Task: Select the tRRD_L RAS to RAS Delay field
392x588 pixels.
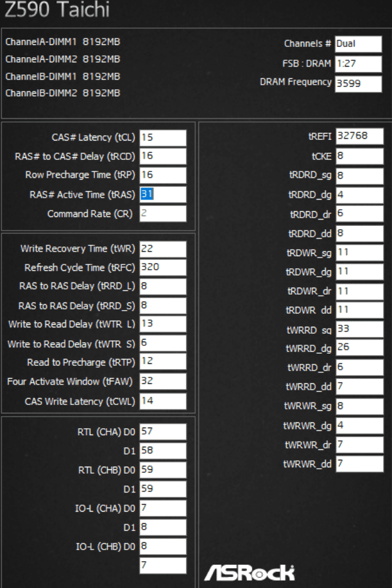Action: pyautogui.click(x=163, y=286)
